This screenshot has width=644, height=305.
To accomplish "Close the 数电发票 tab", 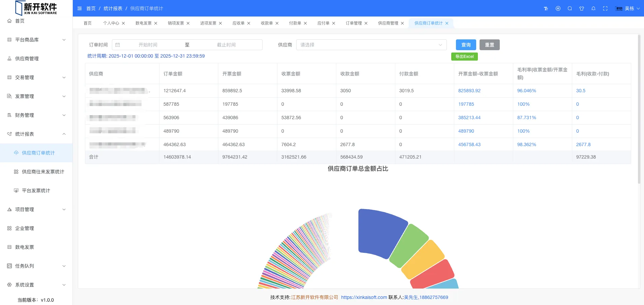I will pos(156,23).
